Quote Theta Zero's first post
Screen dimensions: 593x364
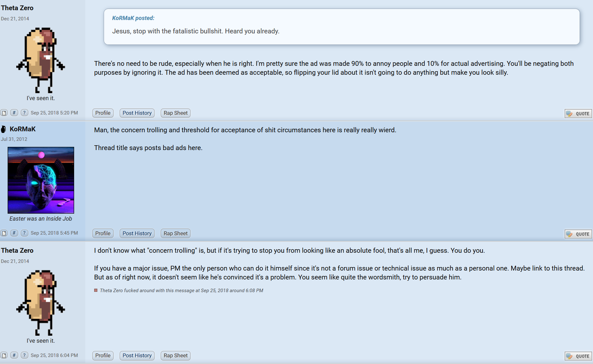578,113
